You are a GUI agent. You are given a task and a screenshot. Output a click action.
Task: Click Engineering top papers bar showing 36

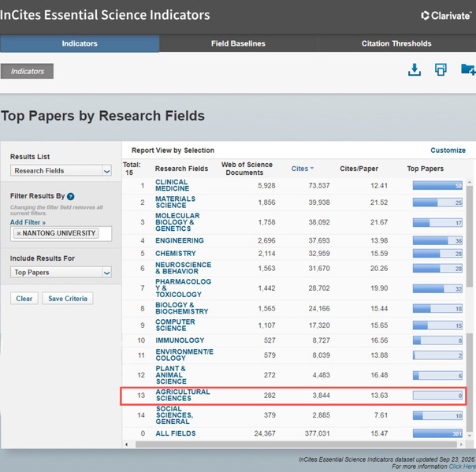(437, 240)
